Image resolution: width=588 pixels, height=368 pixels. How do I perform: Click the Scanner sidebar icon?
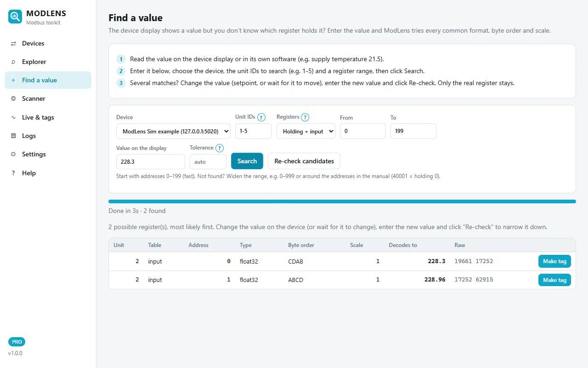(x=13, y=98)
